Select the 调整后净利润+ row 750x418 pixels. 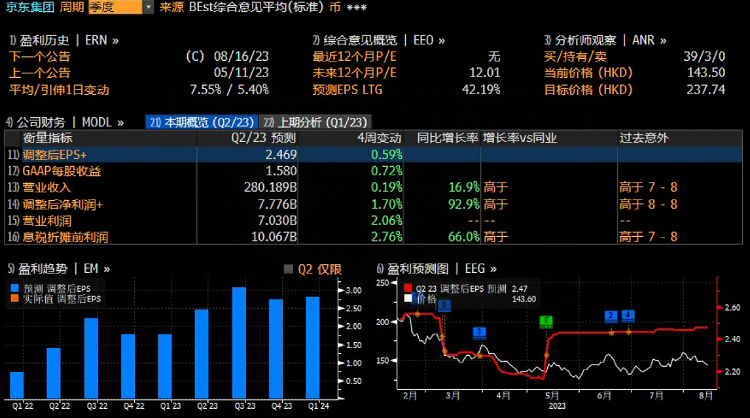click(x=373, y=204)
